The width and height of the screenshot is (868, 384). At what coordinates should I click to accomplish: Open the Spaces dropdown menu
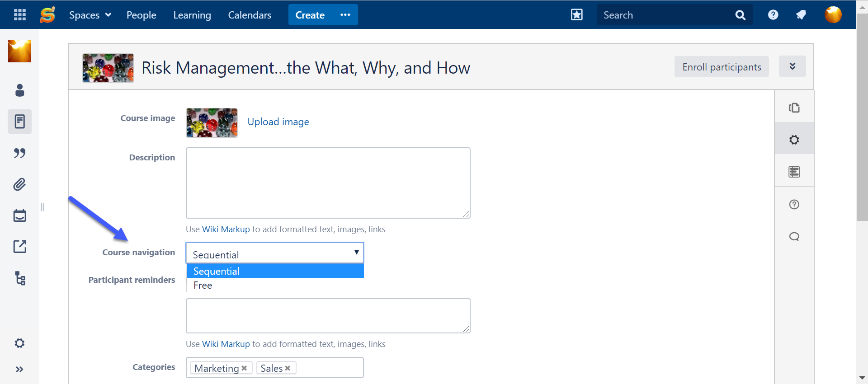pyautogui.click(x=90, y=15)
